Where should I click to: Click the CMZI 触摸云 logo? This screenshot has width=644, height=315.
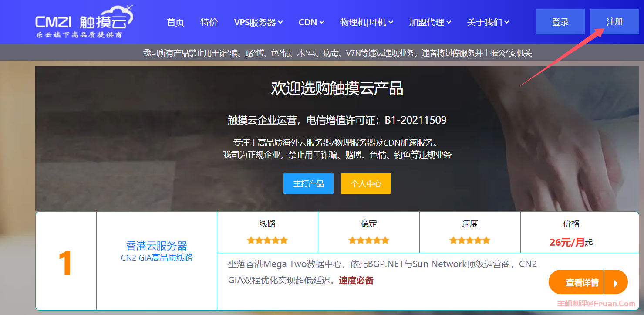coord(84,22)
